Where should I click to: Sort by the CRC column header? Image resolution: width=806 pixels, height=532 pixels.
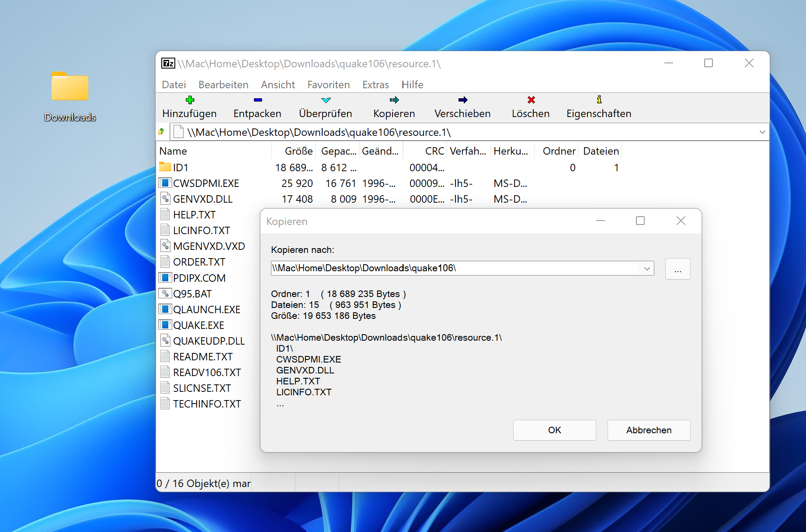(x=425, y=151)
